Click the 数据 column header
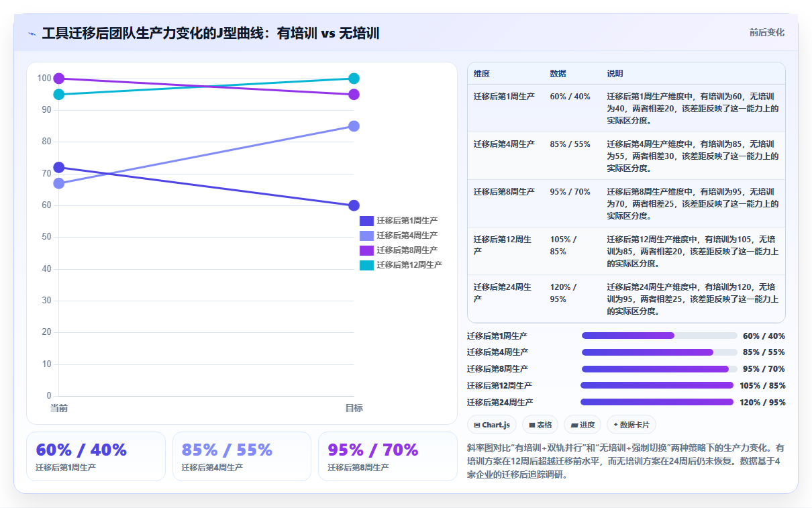Viewport: 812px width, 508px height. 558,73
